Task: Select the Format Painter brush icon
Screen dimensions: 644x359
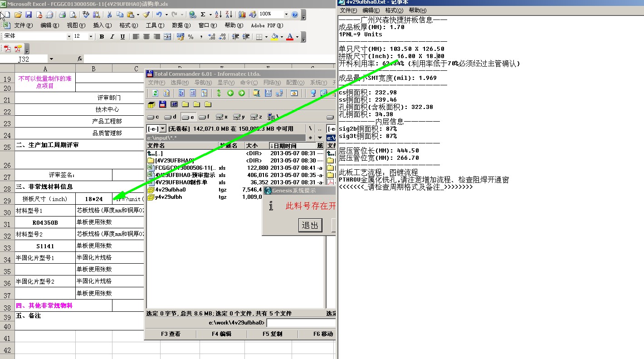Action: click(x=146, y=15)
